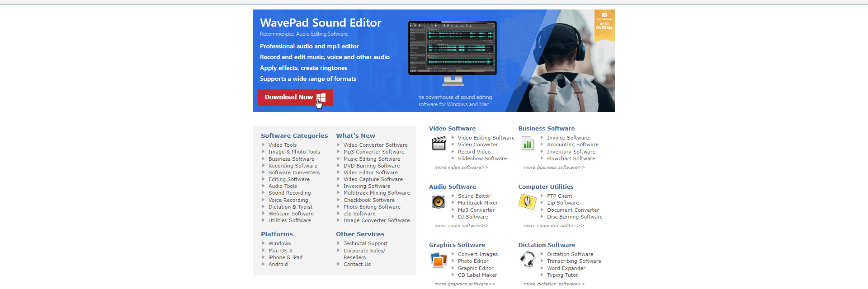Select Audio Tools in categories
868x289 pixels.
click(283, 186)
